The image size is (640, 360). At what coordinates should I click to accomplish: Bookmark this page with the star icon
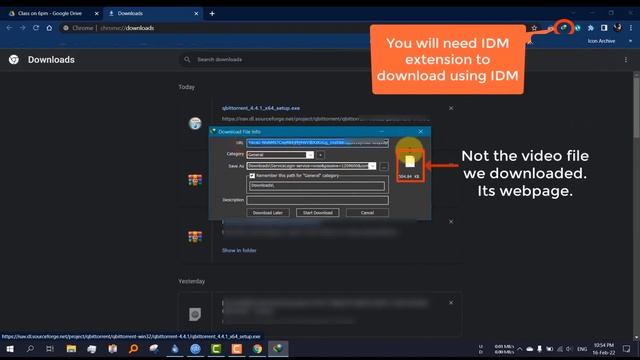(x=534, y=28)
